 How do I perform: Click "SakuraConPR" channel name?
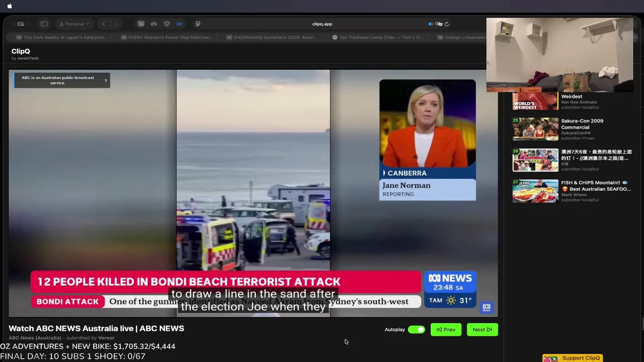click(x=576, y=133)
